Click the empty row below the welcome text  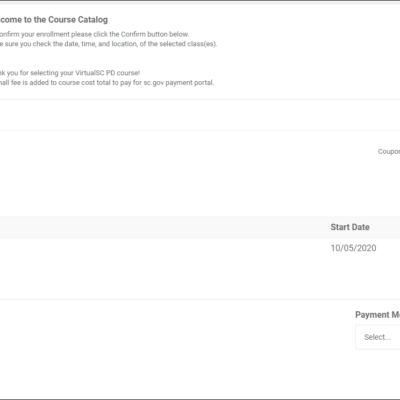pos(200,115)
